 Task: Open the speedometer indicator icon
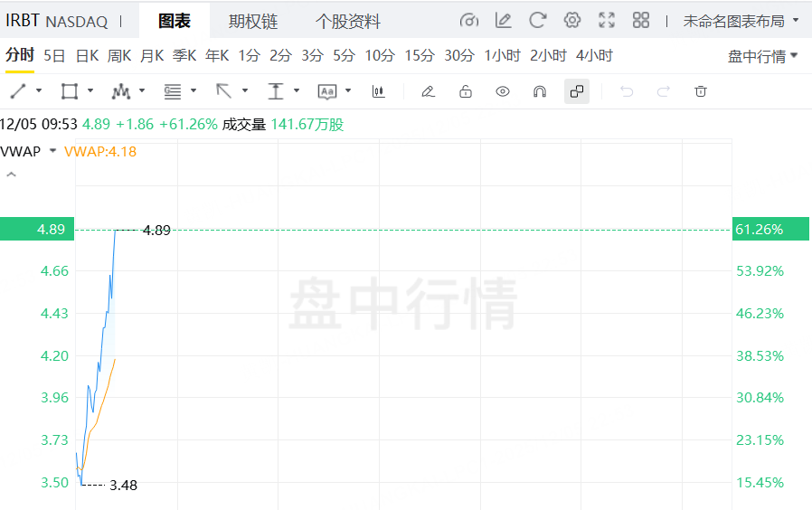[468, 21]
